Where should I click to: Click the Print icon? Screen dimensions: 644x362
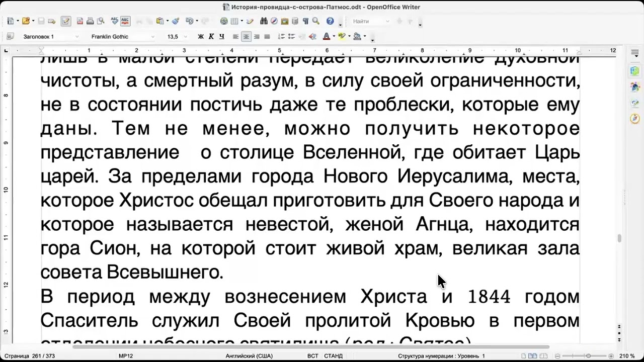90,21
